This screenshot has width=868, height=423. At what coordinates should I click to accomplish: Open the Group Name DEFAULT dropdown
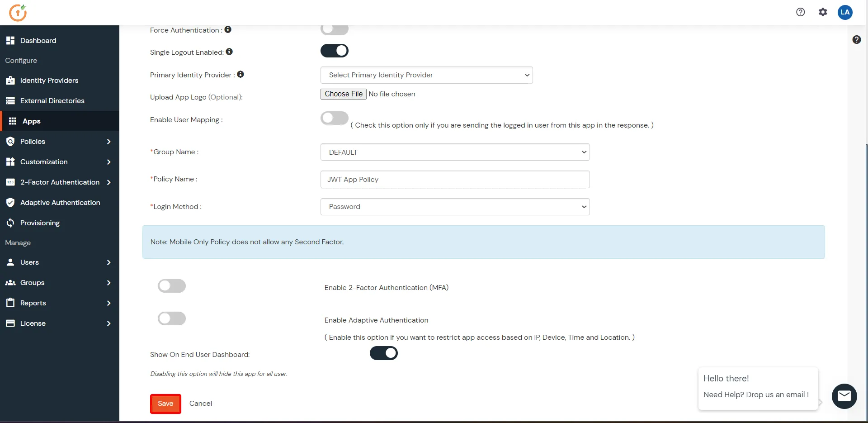coord(455,152)
